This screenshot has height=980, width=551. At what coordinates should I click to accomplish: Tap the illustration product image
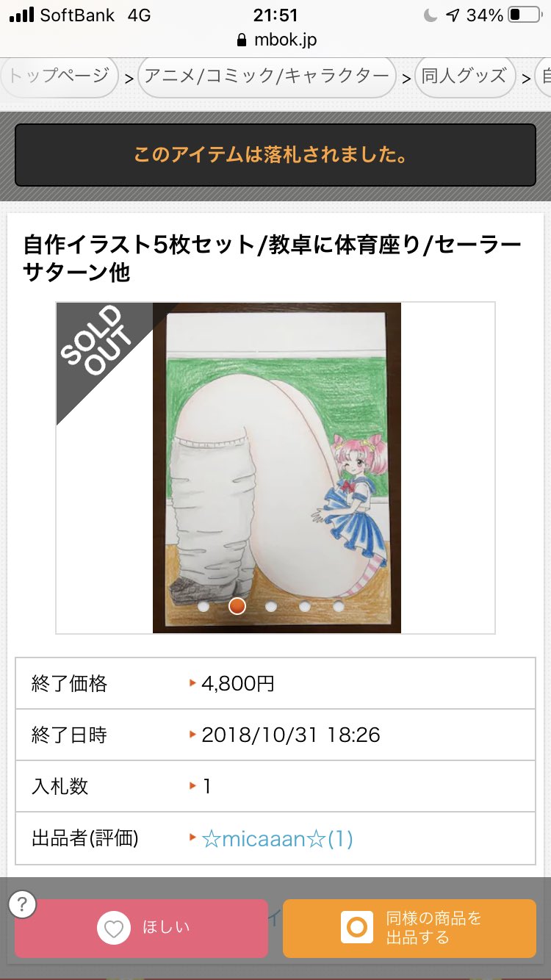click(276, 467)
